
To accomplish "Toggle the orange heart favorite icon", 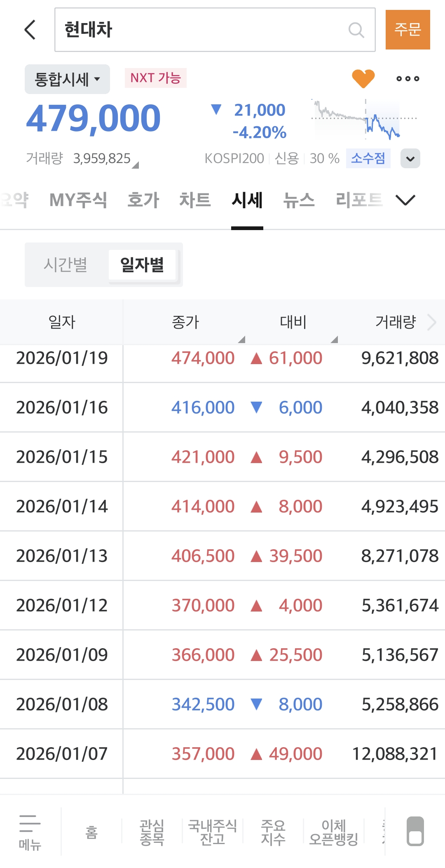I will pos(363,78).
